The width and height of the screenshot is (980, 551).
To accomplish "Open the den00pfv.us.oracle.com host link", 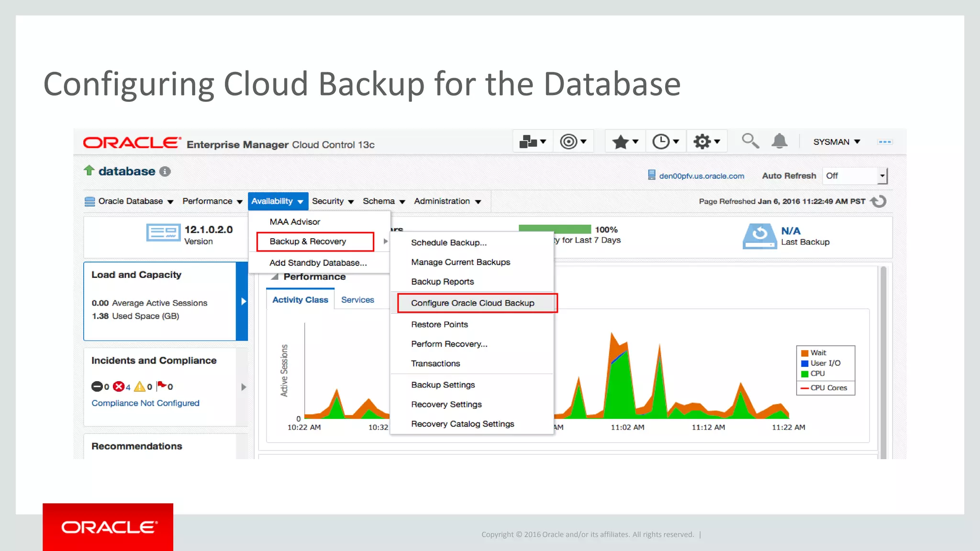I will click(702, 176).
